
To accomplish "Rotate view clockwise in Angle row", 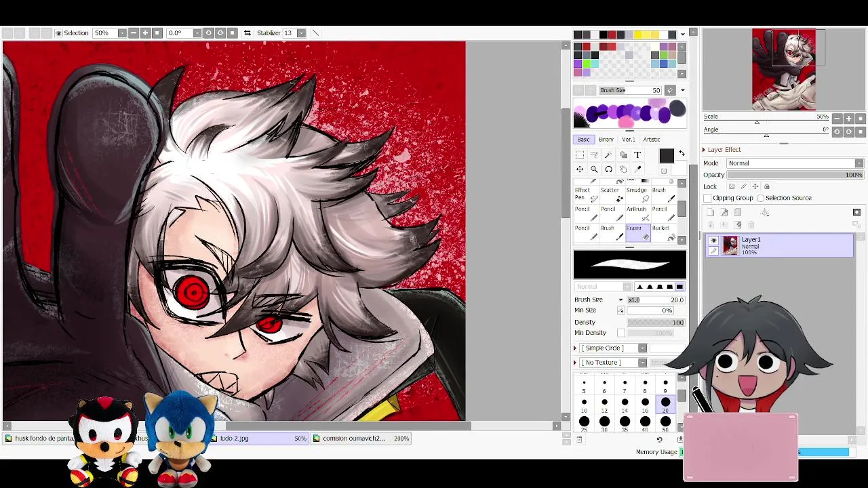I will tap(848, 131).
